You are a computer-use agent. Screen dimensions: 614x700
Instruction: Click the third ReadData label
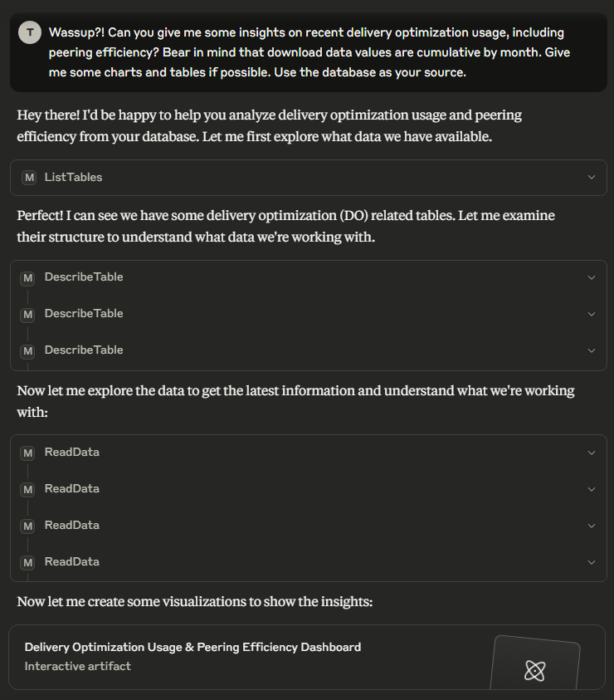pyautogui.click(x=72, y=526)
